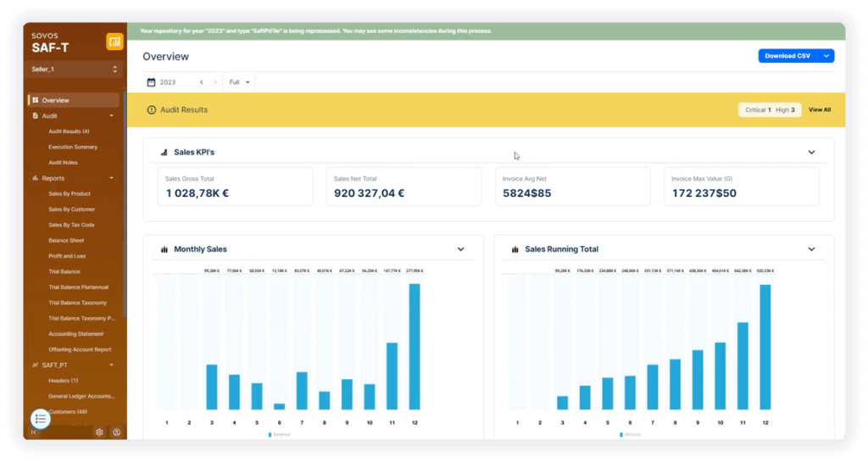Go to previous year with left arrow
The image size is (868, 463).
(x=202, y=82)
